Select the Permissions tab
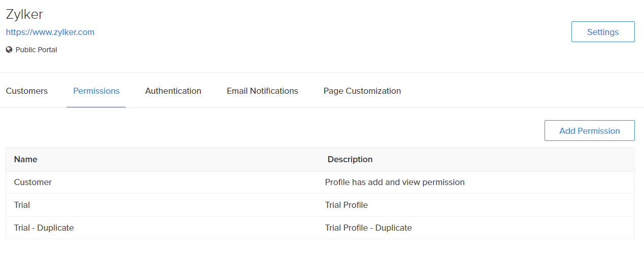The height and width of the screenshot is (255, 644). point(96,91)
